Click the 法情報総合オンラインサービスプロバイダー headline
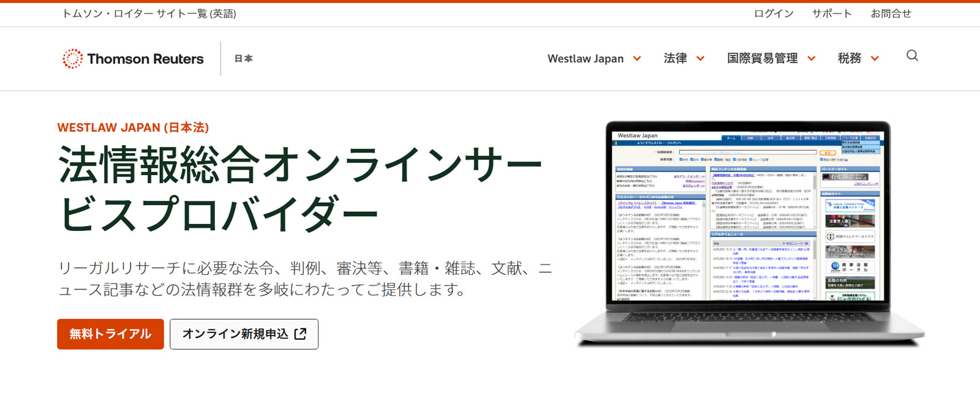The height and width of the screenshot is (398, 980). pyautogui.click(x=300, y=189)
